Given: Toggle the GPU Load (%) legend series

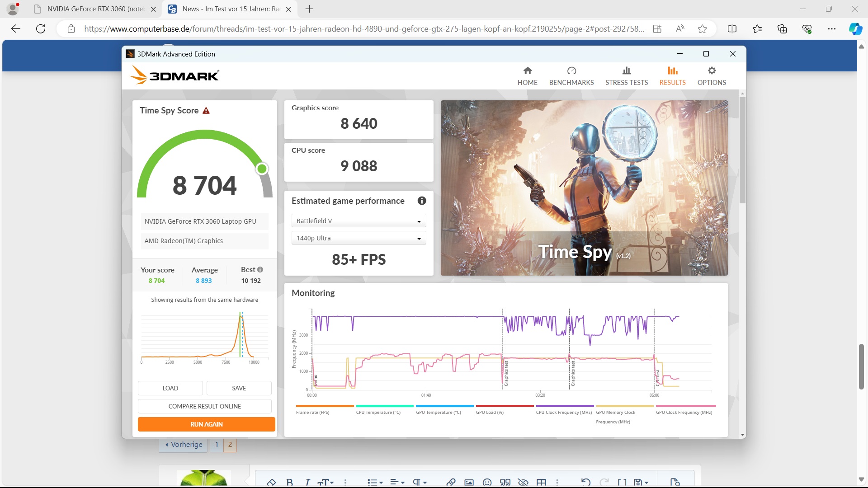Looking at the screenshot, I should (x=490, y=412).
